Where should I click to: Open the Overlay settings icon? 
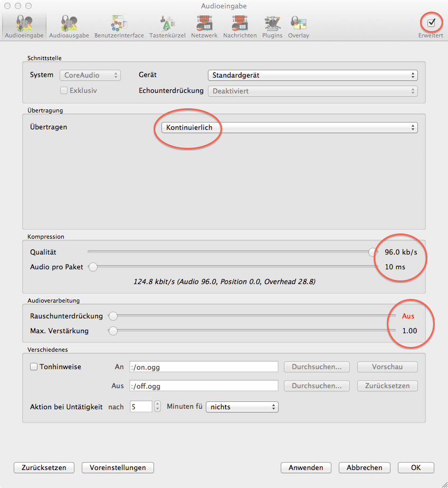click(x=298, y=24)
